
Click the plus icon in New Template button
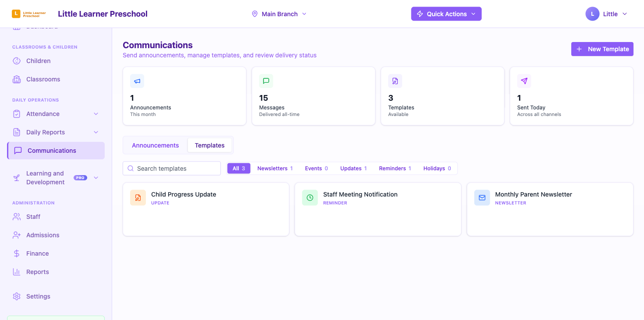579,49
